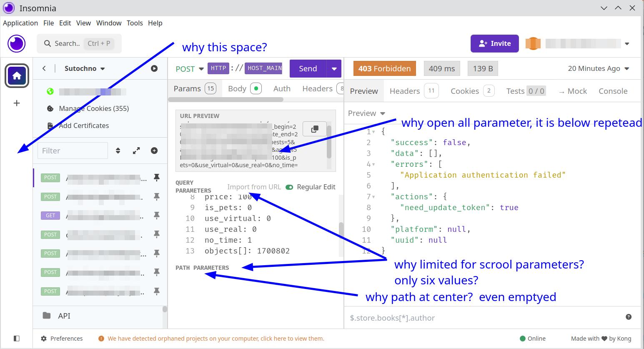Click the request tabs horizontal scrollbar

tap(226, 99)
